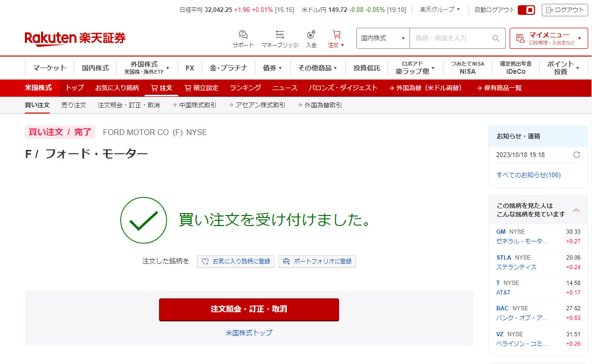
Task: Collapse the related stocks panel chevron
Action: click(576, 210)
